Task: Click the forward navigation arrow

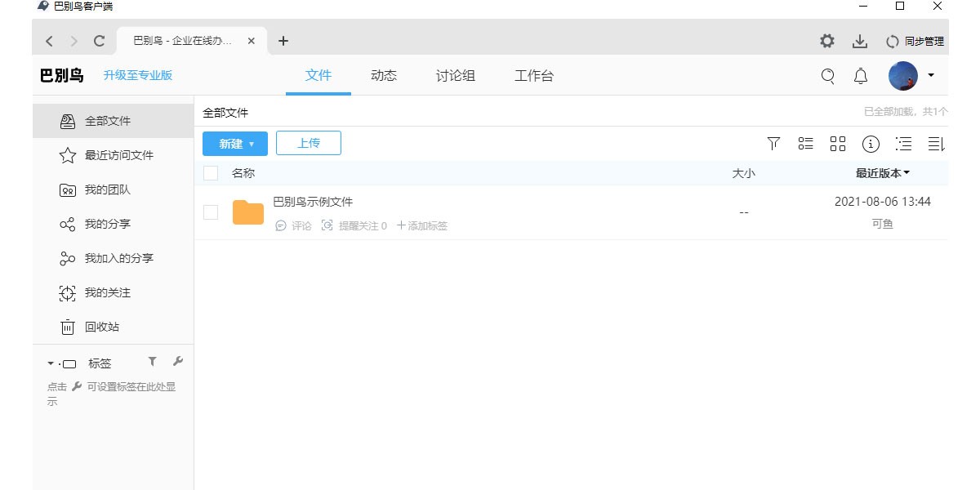Action: (74, 41)
